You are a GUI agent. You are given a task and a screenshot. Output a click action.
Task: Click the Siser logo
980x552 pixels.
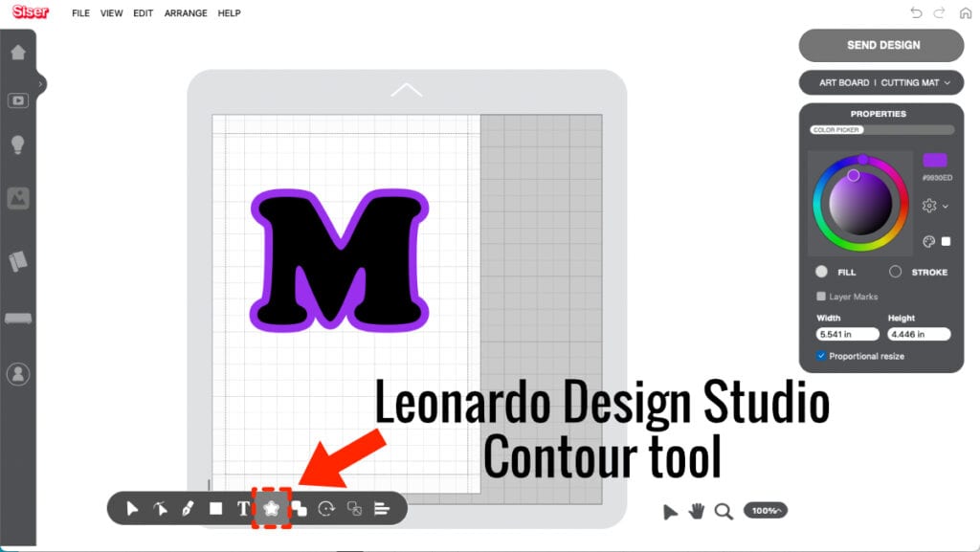[x=30, y=11]
